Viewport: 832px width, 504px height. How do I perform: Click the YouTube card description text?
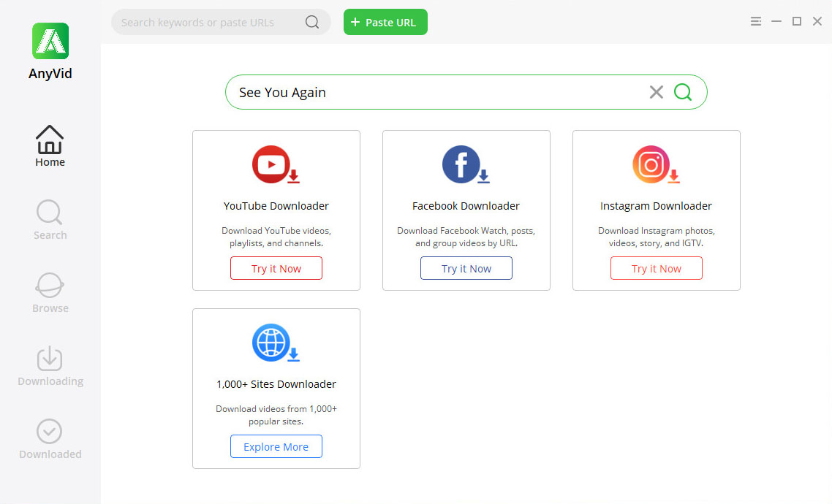(276, 237)
